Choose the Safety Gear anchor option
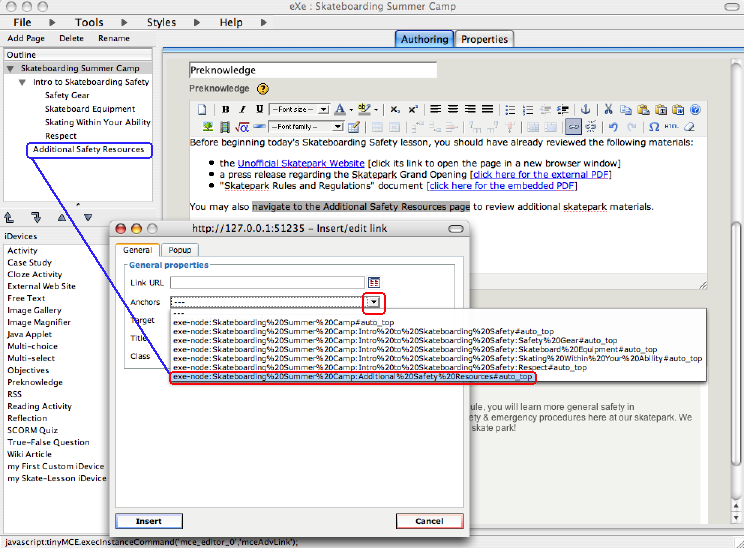Screen dimensions: 744x548 pyautogui.click(x=395, y=341)
